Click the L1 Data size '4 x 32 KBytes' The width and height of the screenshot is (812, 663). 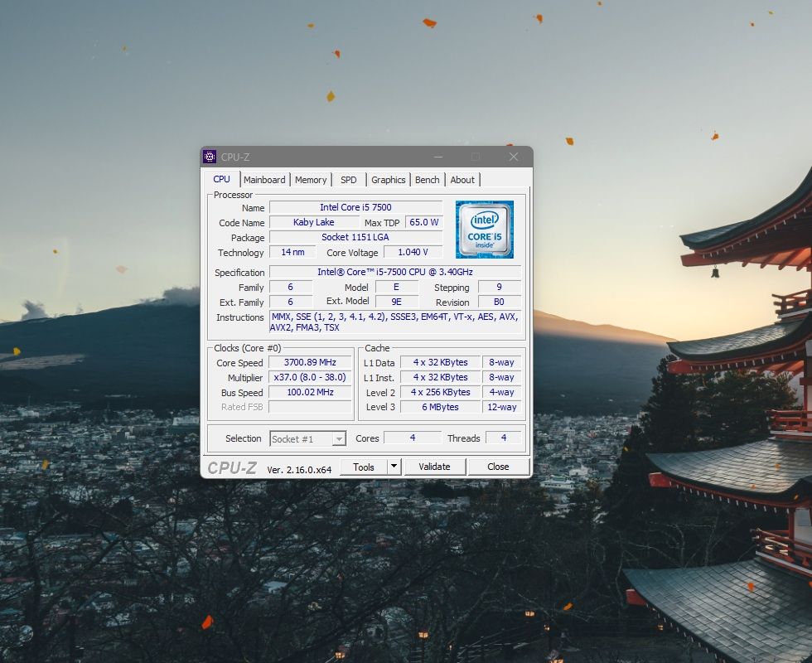(x=441, y=363)
